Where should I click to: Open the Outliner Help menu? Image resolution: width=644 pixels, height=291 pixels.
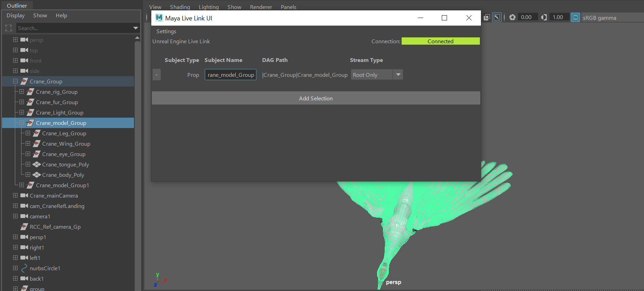[61, 16]
